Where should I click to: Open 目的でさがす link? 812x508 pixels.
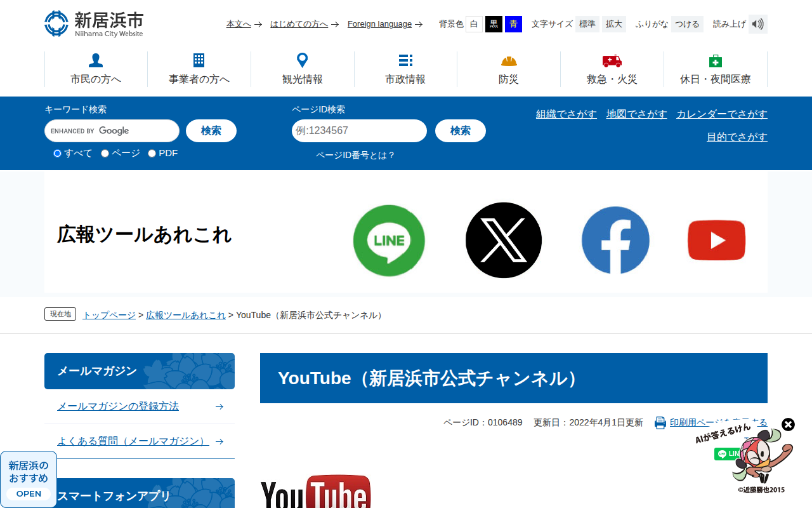tap(737, 137)
